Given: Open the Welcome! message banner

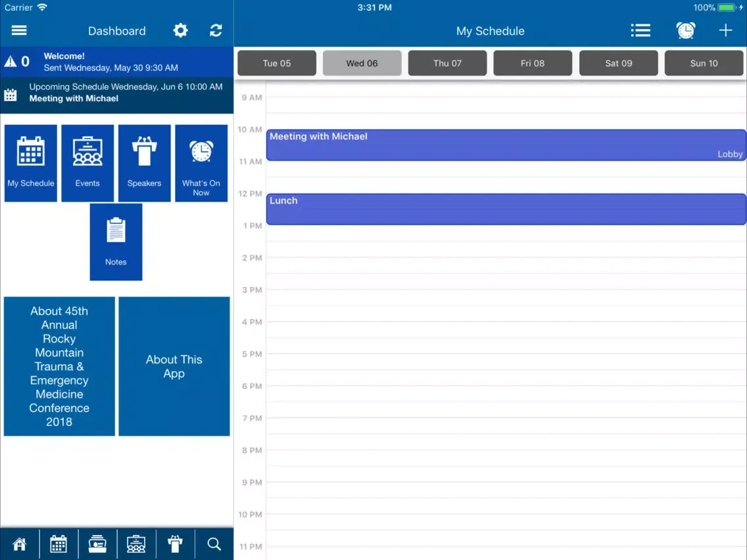Looking at the screenshot, I should click(117, 62).
